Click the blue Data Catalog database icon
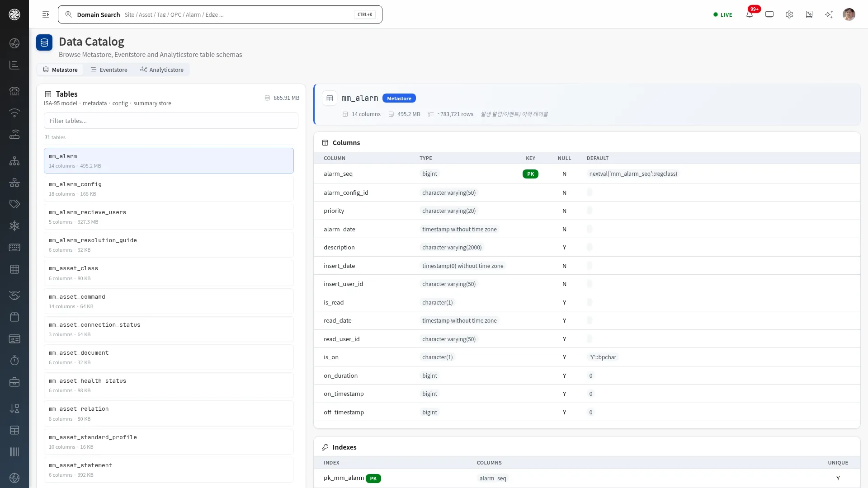This screenshot has width=868, height=488. (x=44, y=43)
